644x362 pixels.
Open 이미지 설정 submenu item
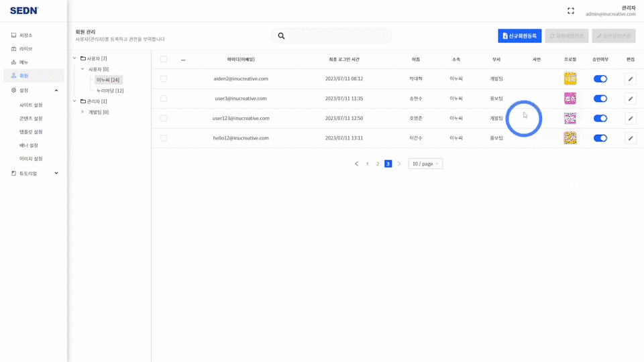tap(31, 159)
